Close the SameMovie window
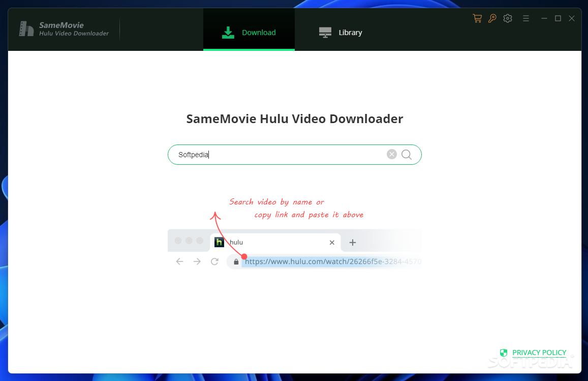Viewport: 588px width, 381px height. [572, 18]
